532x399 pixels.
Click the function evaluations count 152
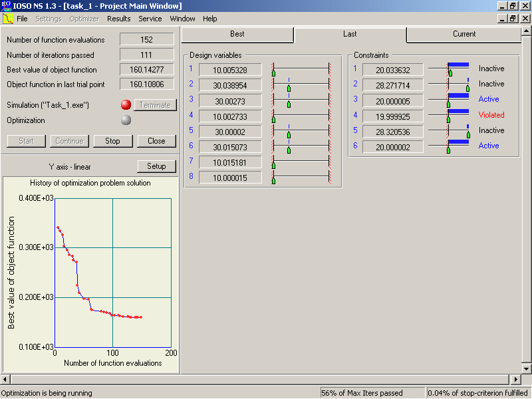click(146, 39)
